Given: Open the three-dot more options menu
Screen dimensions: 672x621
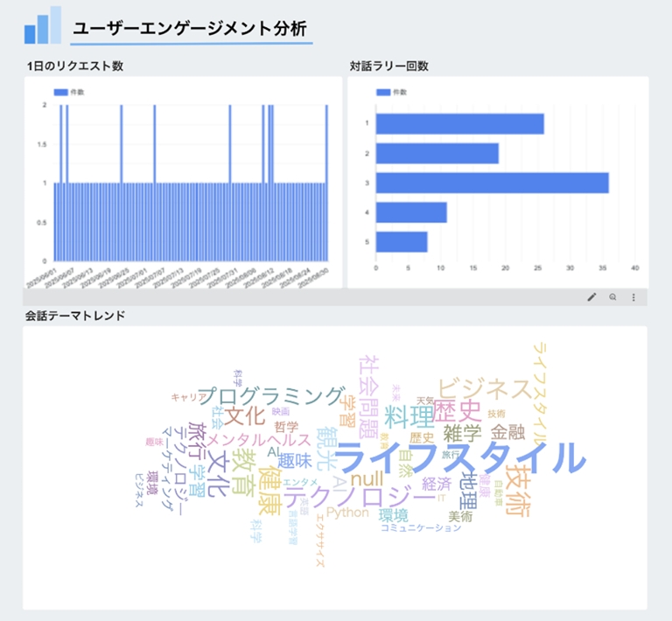Looking at the screenshot, I should coord(633,297).
